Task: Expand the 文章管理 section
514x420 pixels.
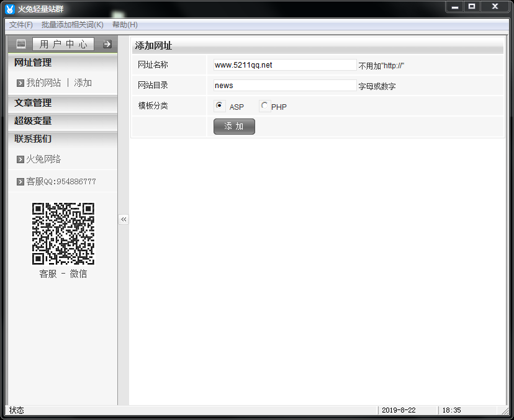Action: [33, 103]
